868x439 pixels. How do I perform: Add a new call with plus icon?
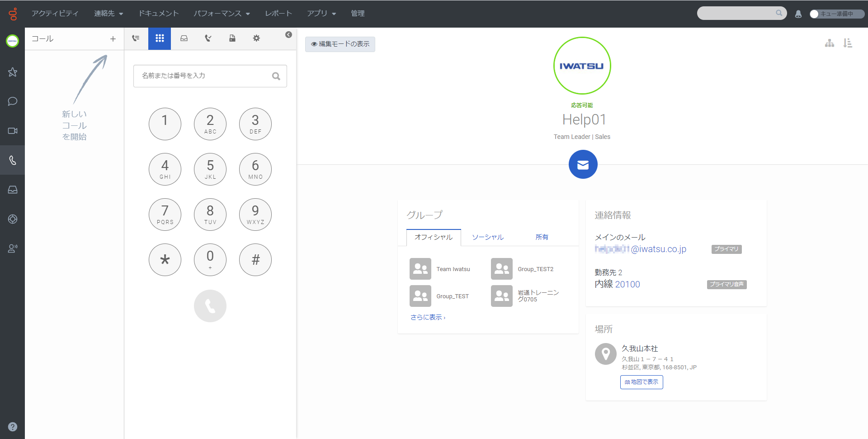click(113, 39)
